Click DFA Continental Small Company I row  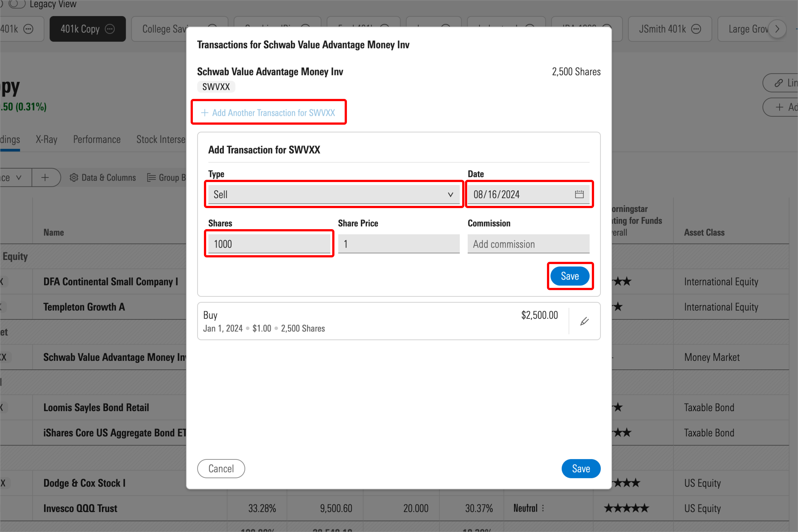111,282
